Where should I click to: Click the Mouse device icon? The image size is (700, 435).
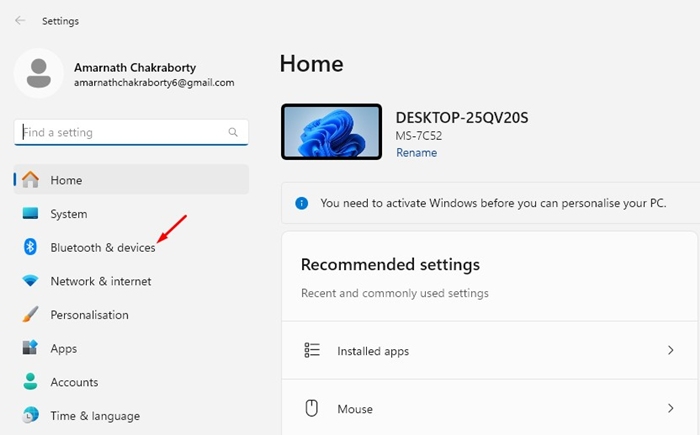[312, 409]
